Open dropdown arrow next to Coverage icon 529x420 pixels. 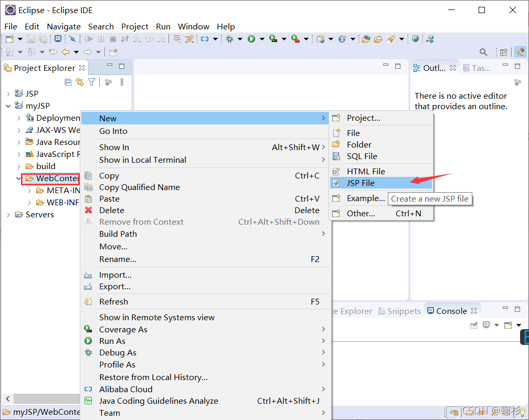[284, 39]
